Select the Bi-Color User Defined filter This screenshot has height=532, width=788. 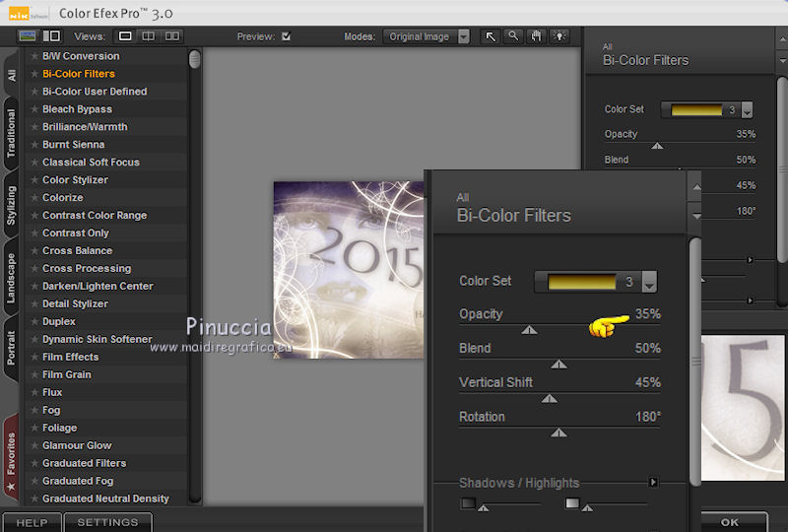coord(95,92)
